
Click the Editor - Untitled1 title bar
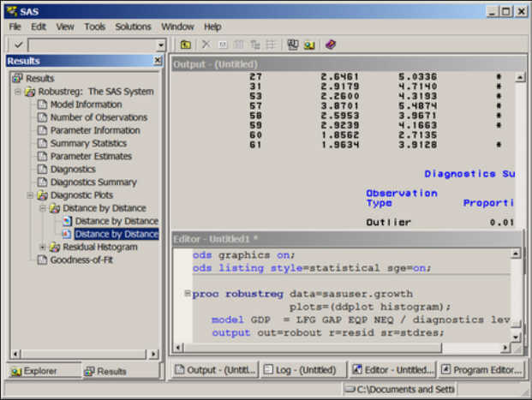point(348,239)
